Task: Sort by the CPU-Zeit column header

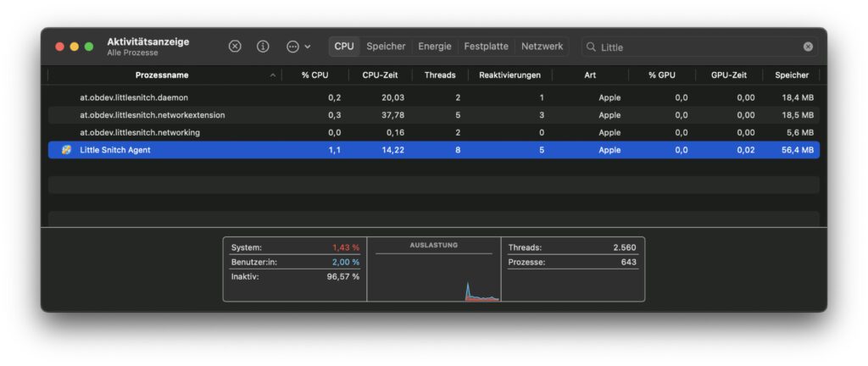Action: [380, 75]
